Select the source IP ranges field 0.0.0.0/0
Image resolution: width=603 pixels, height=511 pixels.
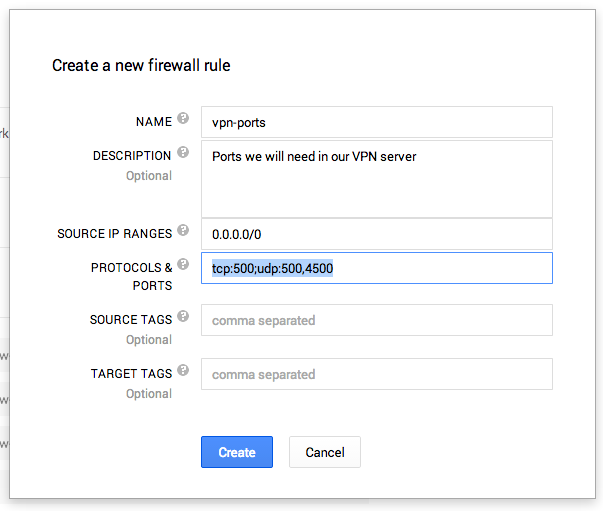(x=376, y=234)
